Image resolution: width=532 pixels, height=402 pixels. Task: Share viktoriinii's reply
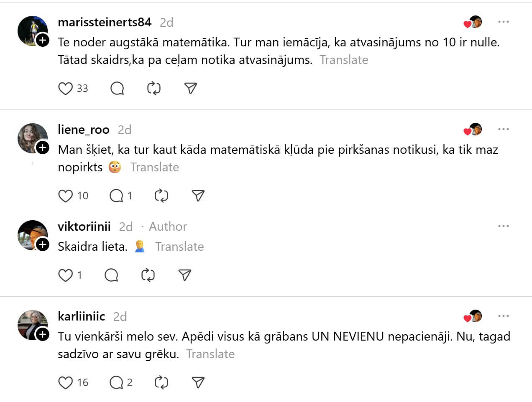click(184, 275)
